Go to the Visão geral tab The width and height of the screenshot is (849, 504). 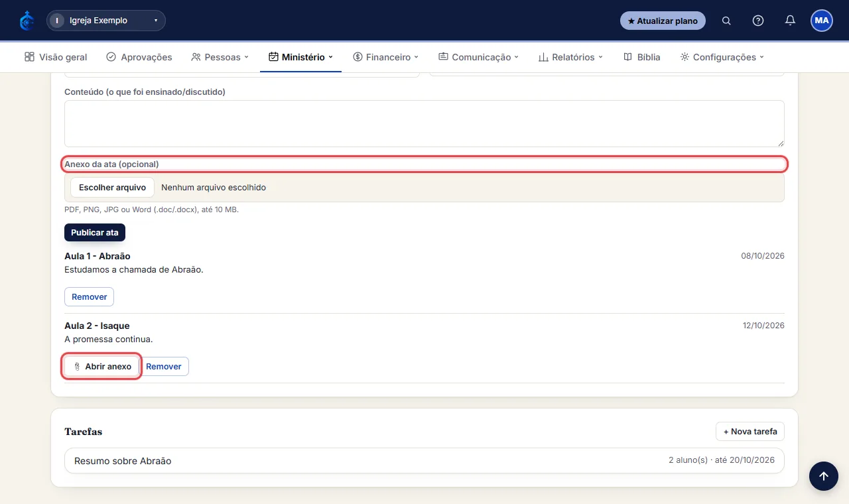56,57
